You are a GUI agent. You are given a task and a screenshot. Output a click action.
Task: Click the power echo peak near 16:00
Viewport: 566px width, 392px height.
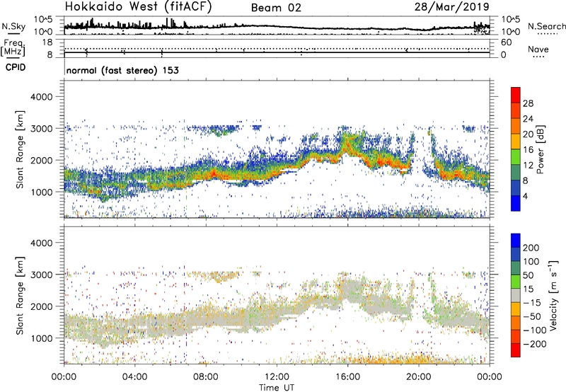347,144
